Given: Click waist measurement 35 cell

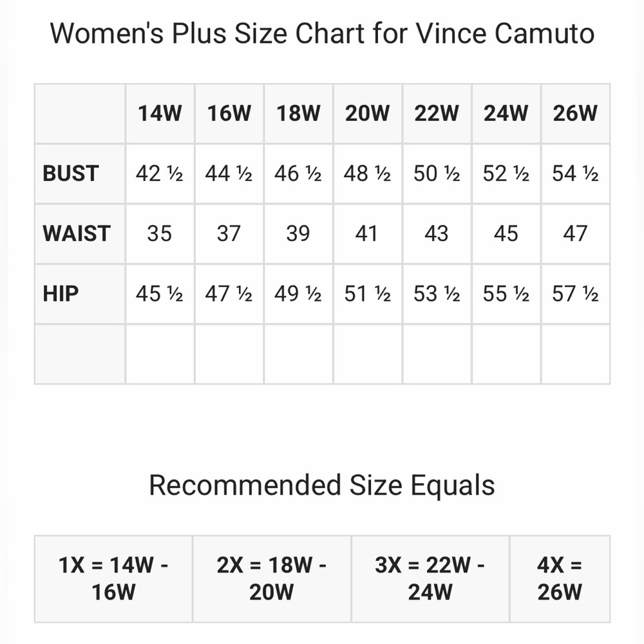Looking at the screenshot, I should click(x=159, y=233).
